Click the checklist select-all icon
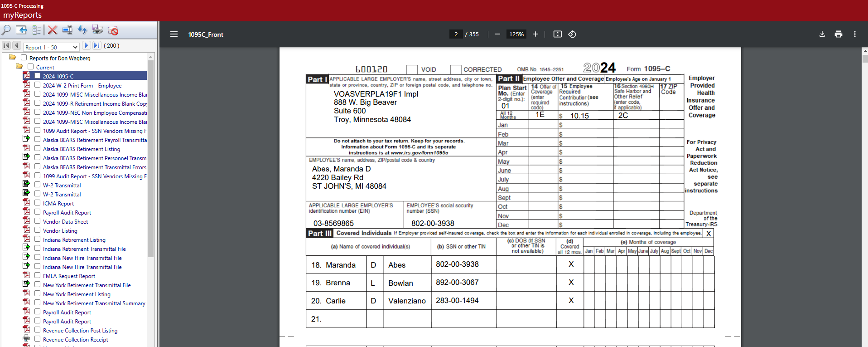The width and height of the screenshot is (868, 347). coord(37,30)
